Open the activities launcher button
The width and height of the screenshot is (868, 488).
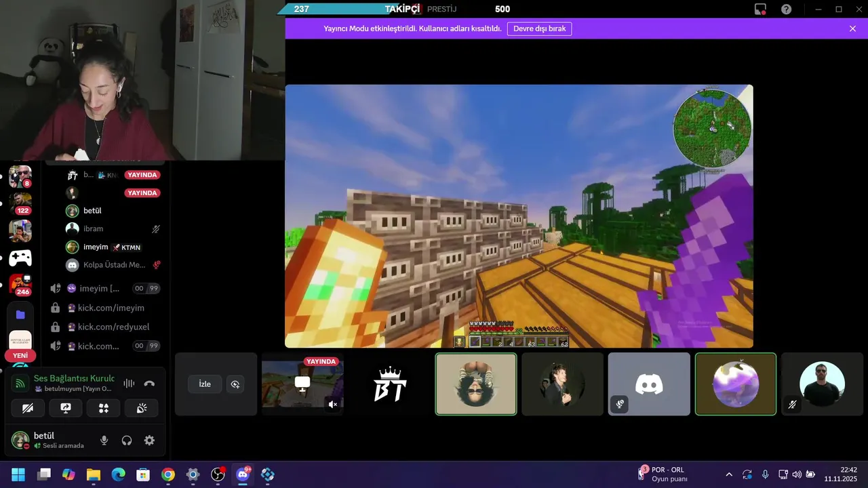click(104, 408)
